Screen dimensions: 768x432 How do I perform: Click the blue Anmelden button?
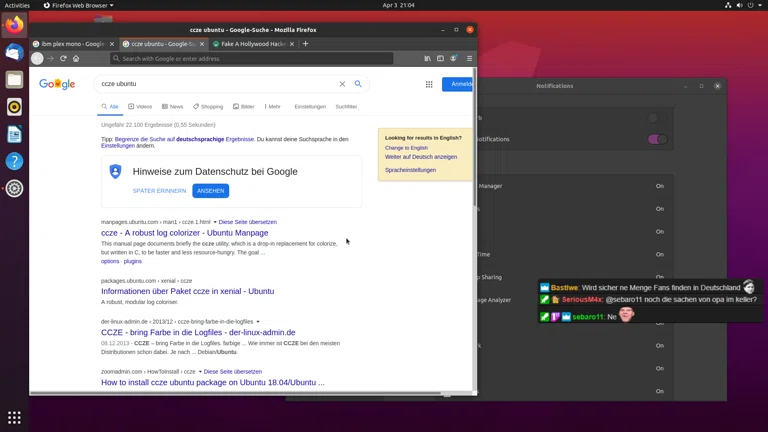coord(457,84)
